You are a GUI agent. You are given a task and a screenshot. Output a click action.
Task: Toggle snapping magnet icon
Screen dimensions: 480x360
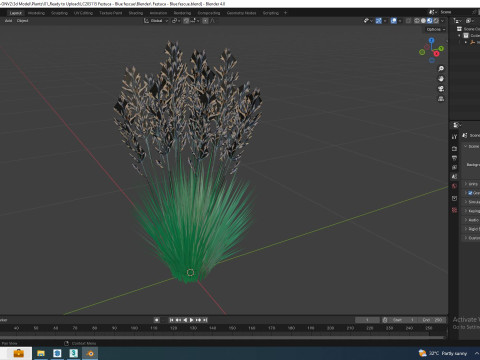point(186,21)
